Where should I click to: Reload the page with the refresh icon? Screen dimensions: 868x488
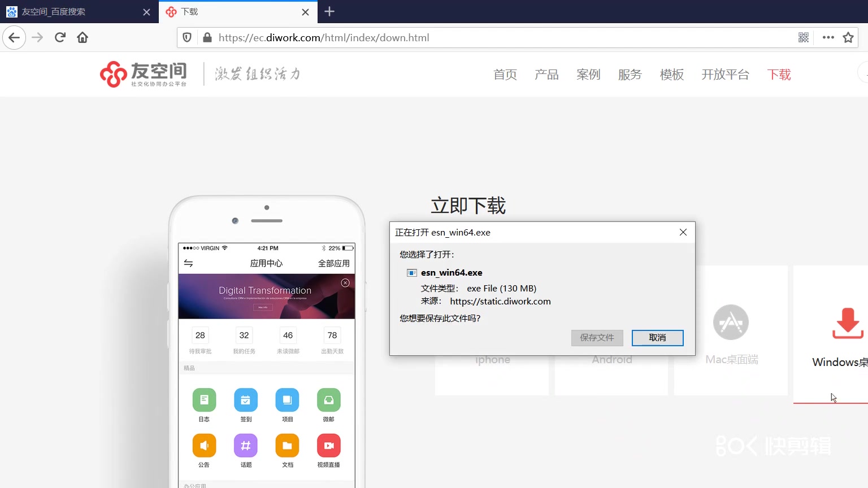click(60, 38)
